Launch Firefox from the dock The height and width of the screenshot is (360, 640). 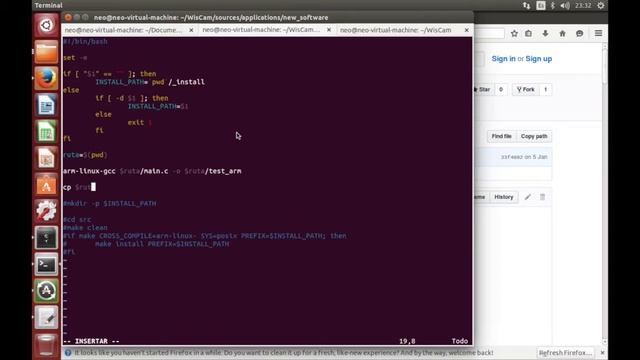click(x=46, y=78)
